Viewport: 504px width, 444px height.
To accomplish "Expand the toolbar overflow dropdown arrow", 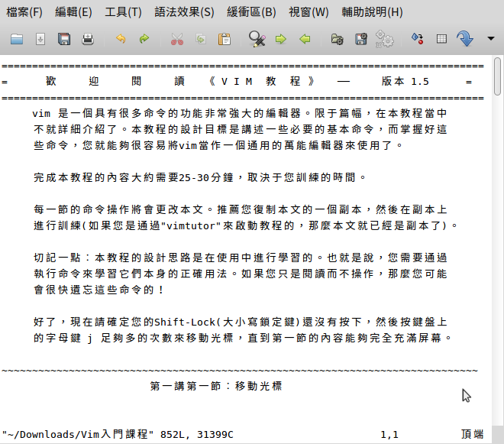I will tap(490, 39).
